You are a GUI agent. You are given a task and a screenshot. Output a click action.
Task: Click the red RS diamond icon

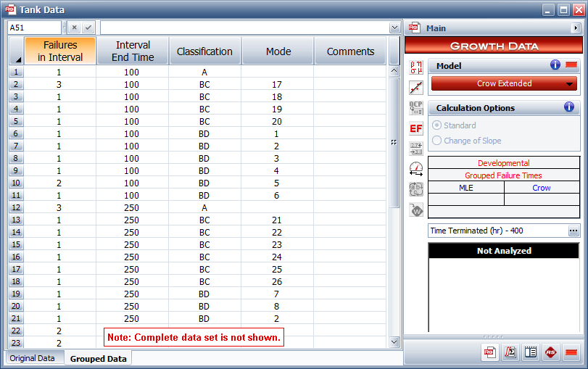point(550,352)
